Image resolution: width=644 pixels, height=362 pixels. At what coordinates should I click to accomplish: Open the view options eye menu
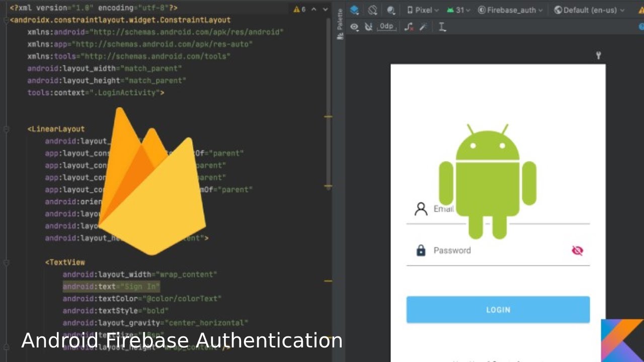[x=355, y=27]
